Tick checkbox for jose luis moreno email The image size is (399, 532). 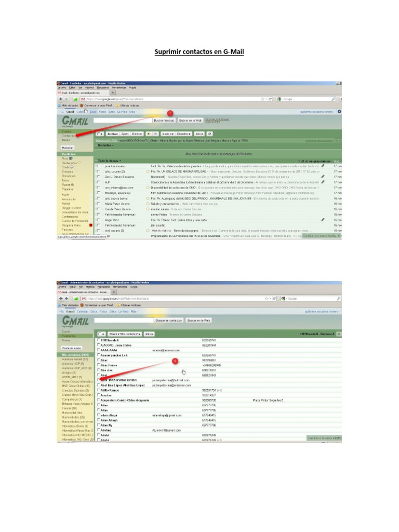[98, 166]
